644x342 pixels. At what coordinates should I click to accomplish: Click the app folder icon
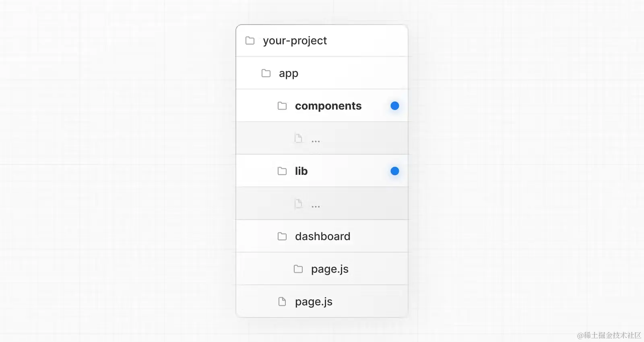point(266,73)
